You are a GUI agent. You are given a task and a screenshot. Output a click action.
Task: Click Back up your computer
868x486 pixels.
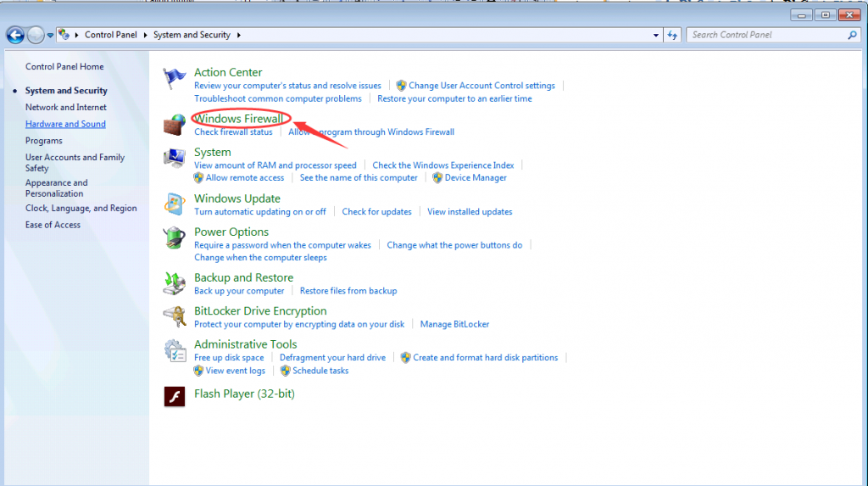point(239,291)
